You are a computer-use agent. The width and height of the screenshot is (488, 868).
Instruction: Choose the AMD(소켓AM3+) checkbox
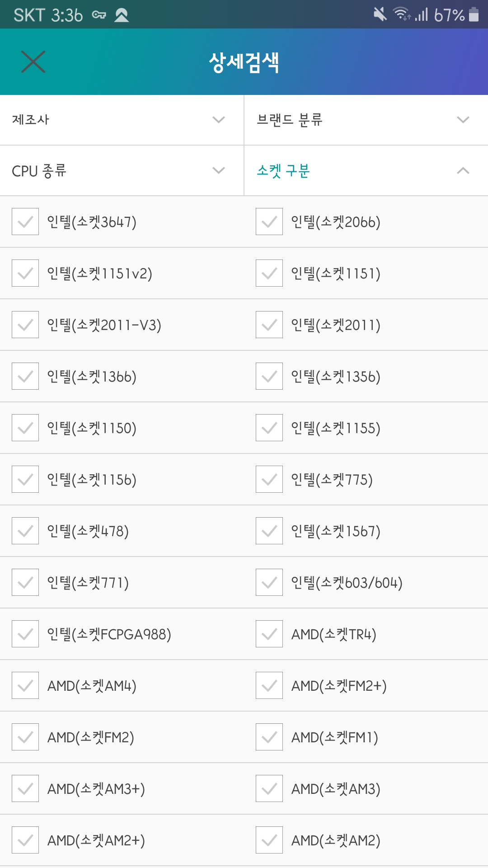pyautogui.click(x=25, y=788)
